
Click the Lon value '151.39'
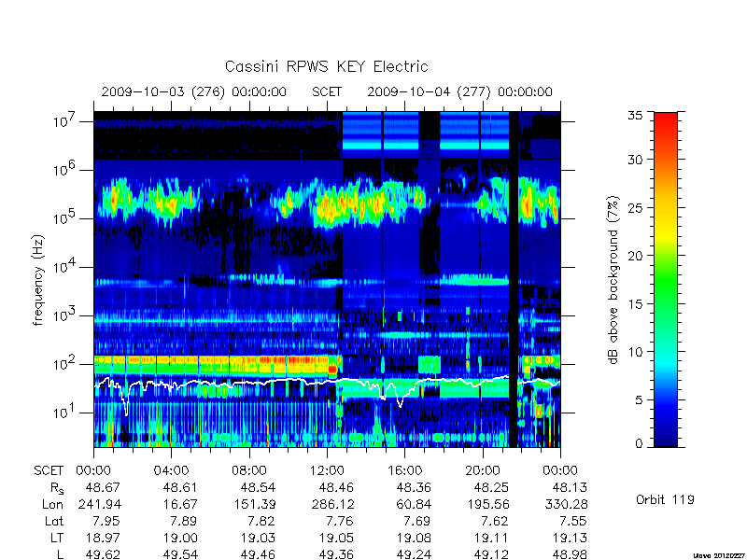(254, 504)
